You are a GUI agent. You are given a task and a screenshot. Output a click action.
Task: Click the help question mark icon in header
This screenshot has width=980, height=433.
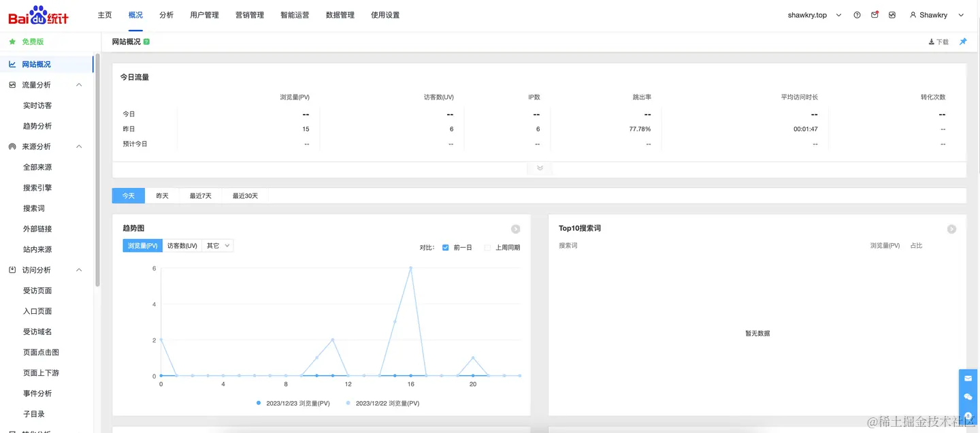click(857, 15)
